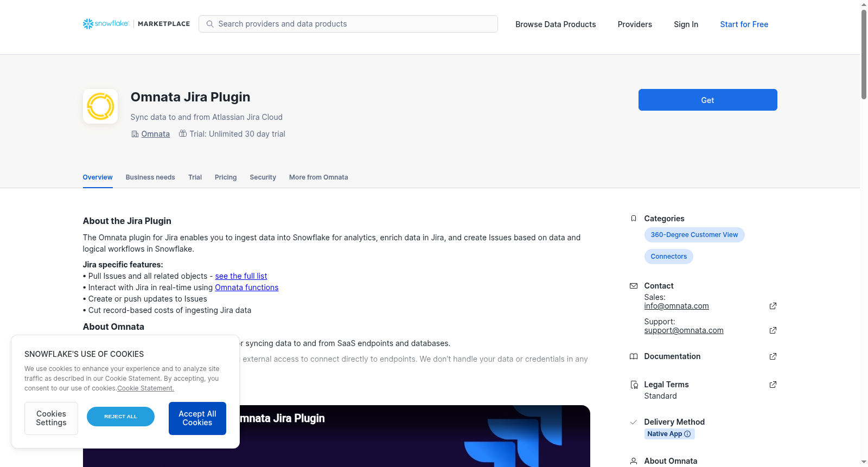Click the 'About the Jira Plugin' heading
Screen dimensions: 868x467
coord(127,221)
